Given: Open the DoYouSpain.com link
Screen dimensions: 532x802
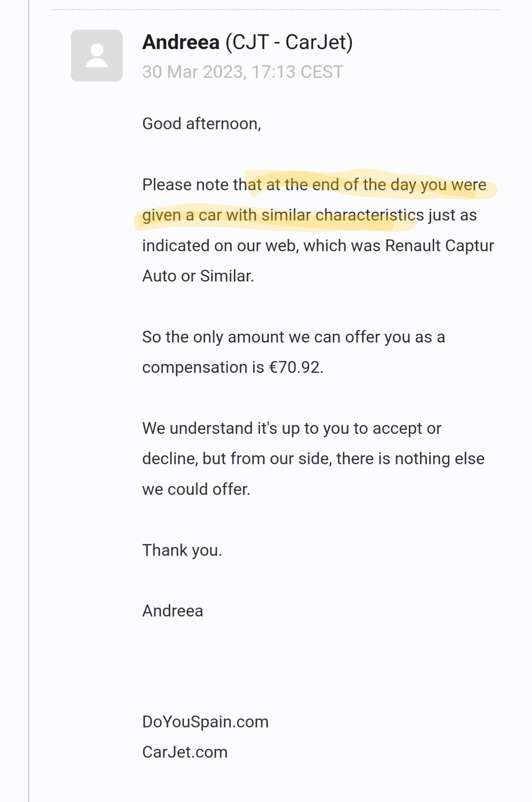Looking at the screenshot, I should (205, 722).
